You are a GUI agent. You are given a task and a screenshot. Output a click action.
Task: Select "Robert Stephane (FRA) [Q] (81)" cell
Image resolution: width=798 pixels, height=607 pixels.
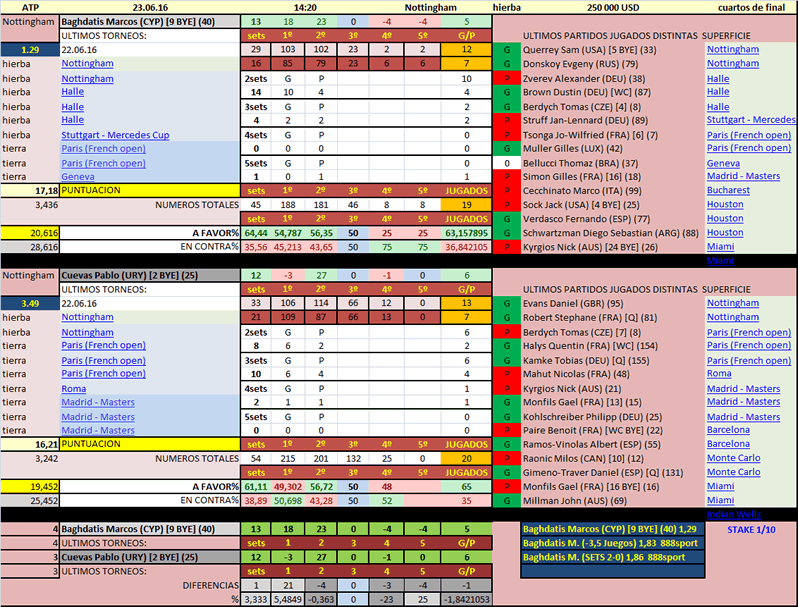coord(613,317)
